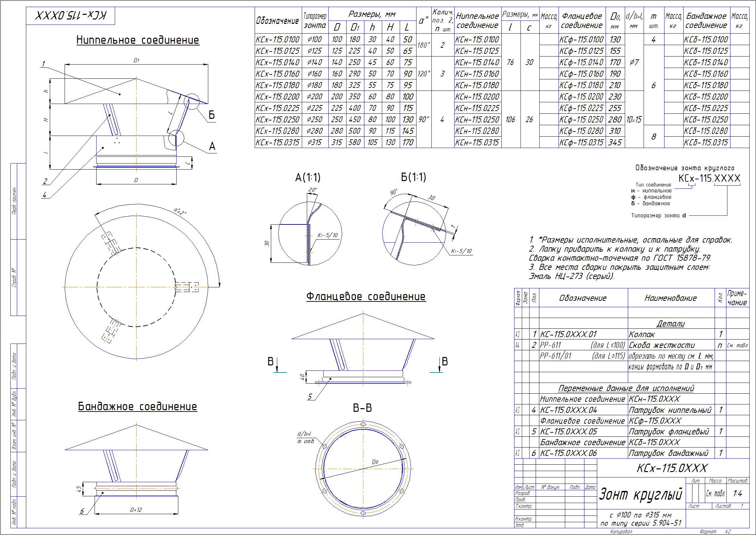Click the angle label 'α±2°' on plan view

click(180, 211)
